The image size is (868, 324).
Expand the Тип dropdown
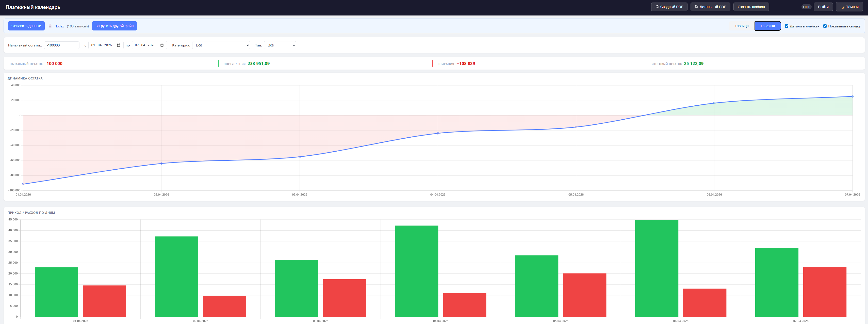click(x=280, y=45)
